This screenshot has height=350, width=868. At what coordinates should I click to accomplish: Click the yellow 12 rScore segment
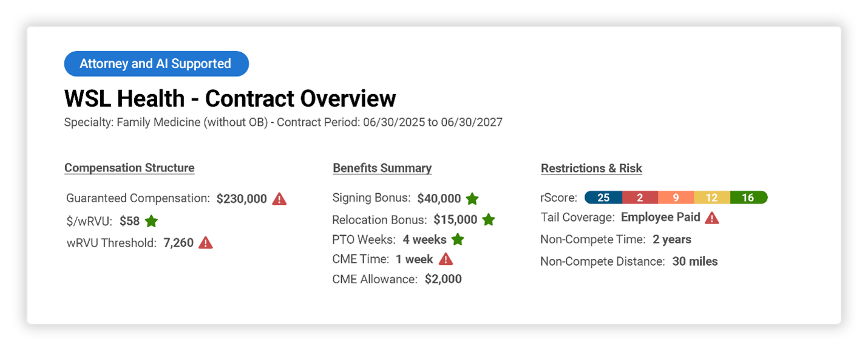click(712, 197)
